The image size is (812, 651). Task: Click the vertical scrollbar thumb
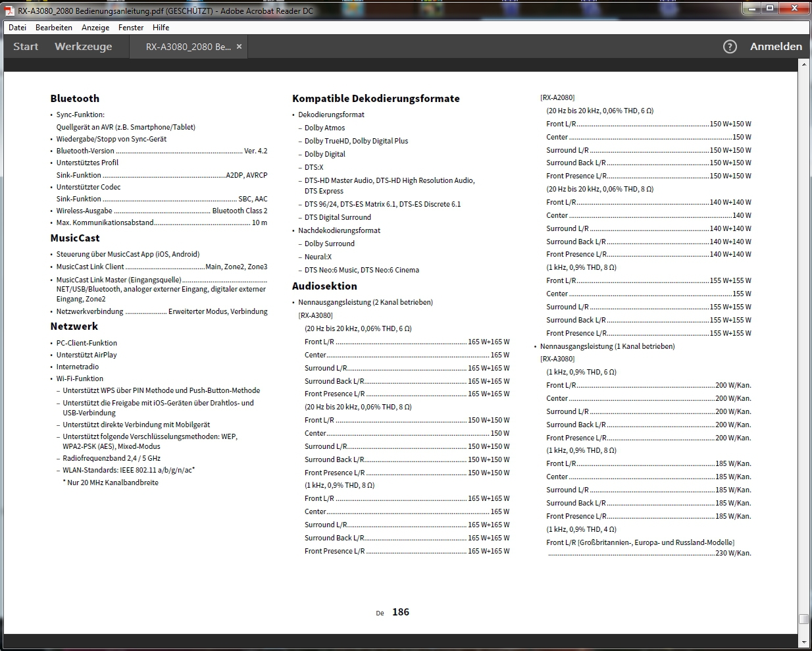click(x=803, y=619)
